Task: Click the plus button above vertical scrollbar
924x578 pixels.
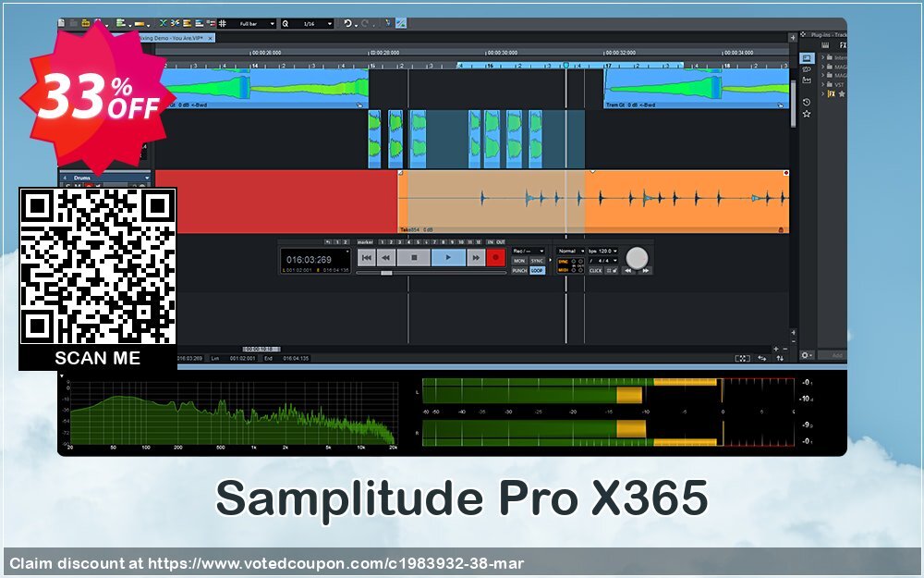Action: 793,38
